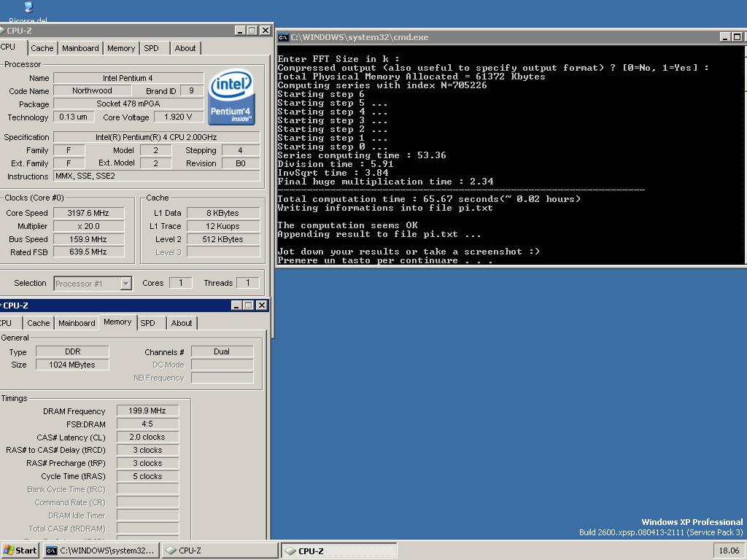Click the L1 Trace value 12 Kuops

[223, 226]
